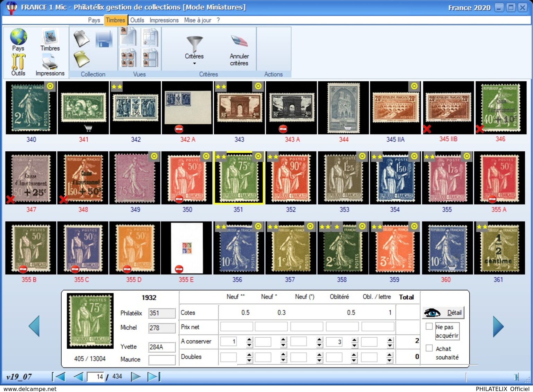Select the top-left list view icon in Vues
The width and height of the screenshot is (533, 392).
[128, 37]
